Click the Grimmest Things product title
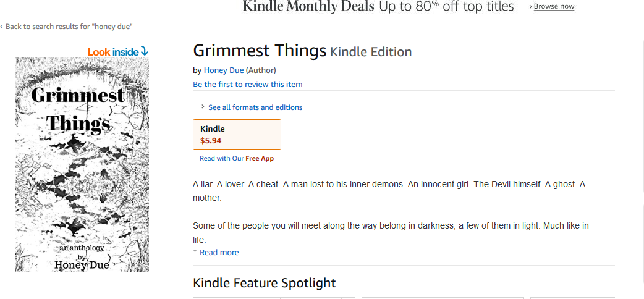 pos(260,51)
